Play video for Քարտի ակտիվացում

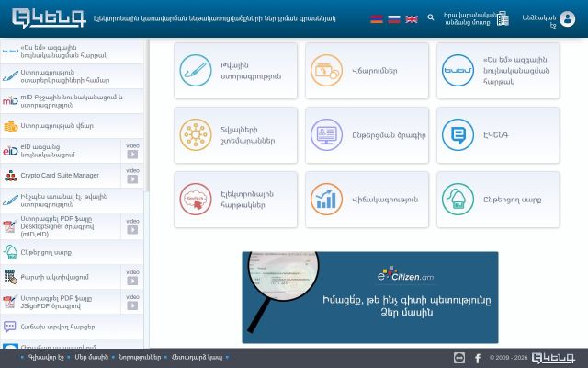[132, 277]
